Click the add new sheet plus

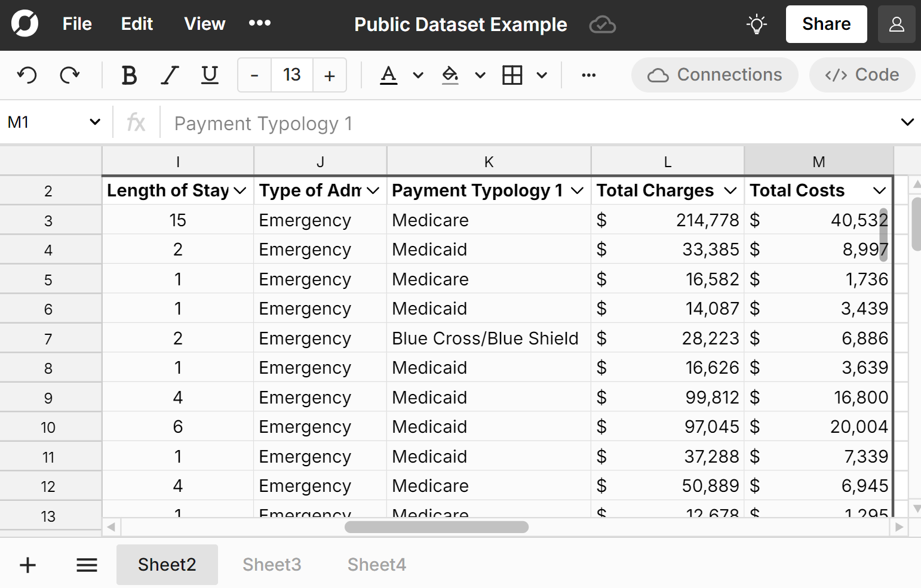(27, 564)
